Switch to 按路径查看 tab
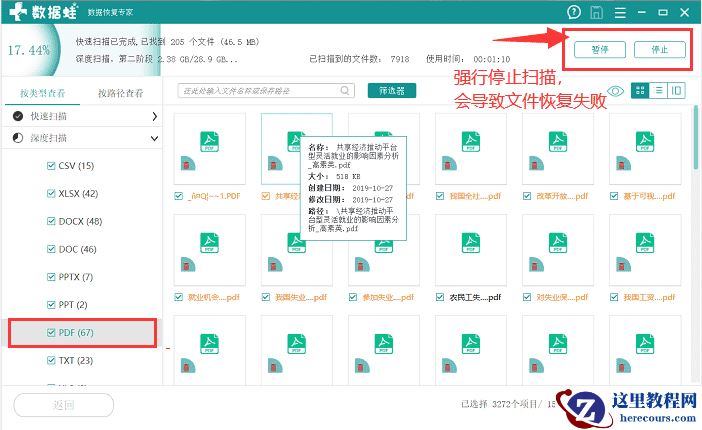 pos(120,93)
